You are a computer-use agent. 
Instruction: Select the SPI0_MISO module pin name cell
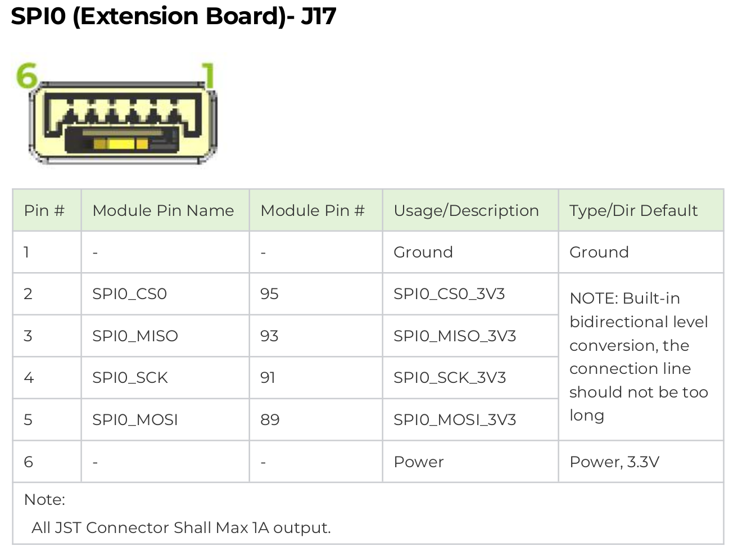(x=165, y=336)
